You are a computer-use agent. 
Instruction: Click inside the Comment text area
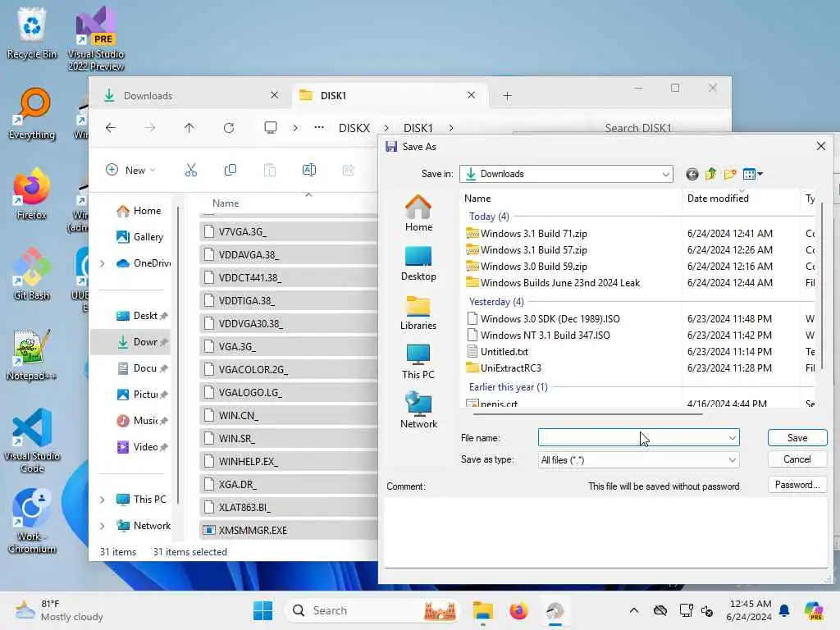(x=605, y=532)
